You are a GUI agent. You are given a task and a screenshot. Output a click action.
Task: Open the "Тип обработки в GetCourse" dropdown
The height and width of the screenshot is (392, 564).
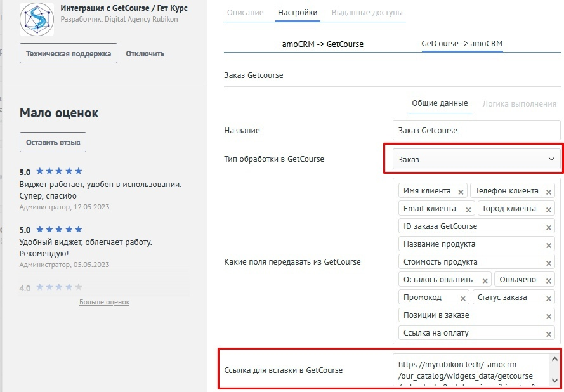(475, 159)
